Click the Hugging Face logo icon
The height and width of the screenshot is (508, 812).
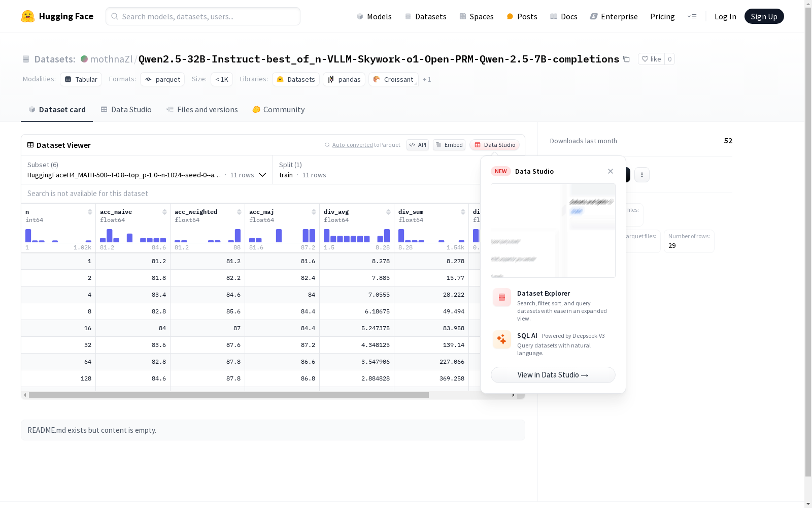(x=28, y=16)
